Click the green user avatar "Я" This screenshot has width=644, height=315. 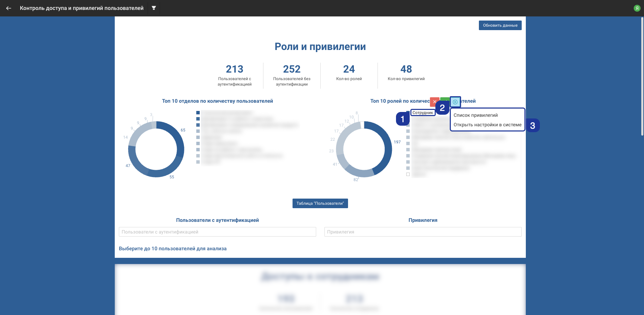click(637, 8)
